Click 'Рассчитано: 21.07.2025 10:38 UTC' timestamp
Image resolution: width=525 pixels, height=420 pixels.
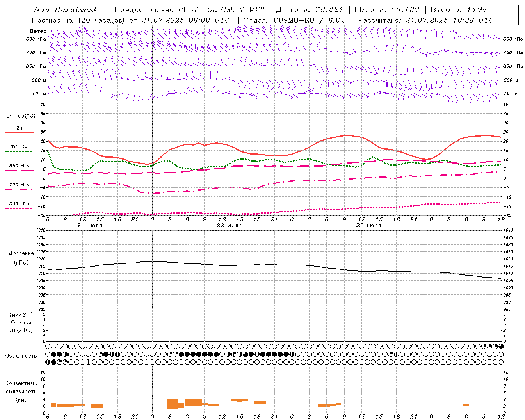[426, 20]
